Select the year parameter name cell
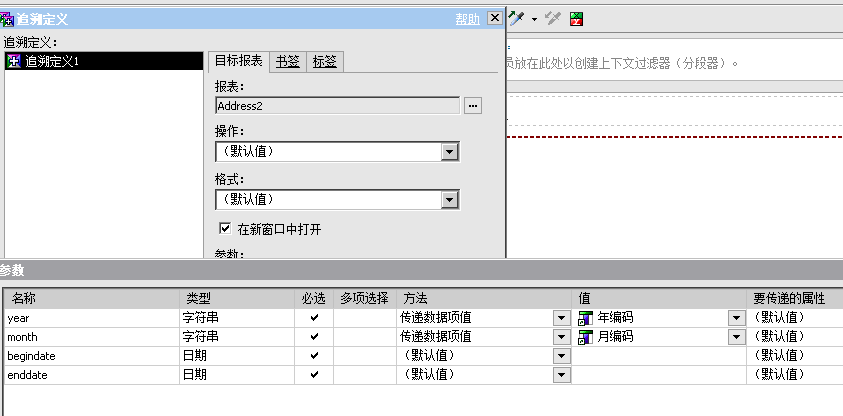This screenshot has height=416, width=843. [x=92, y=318]
